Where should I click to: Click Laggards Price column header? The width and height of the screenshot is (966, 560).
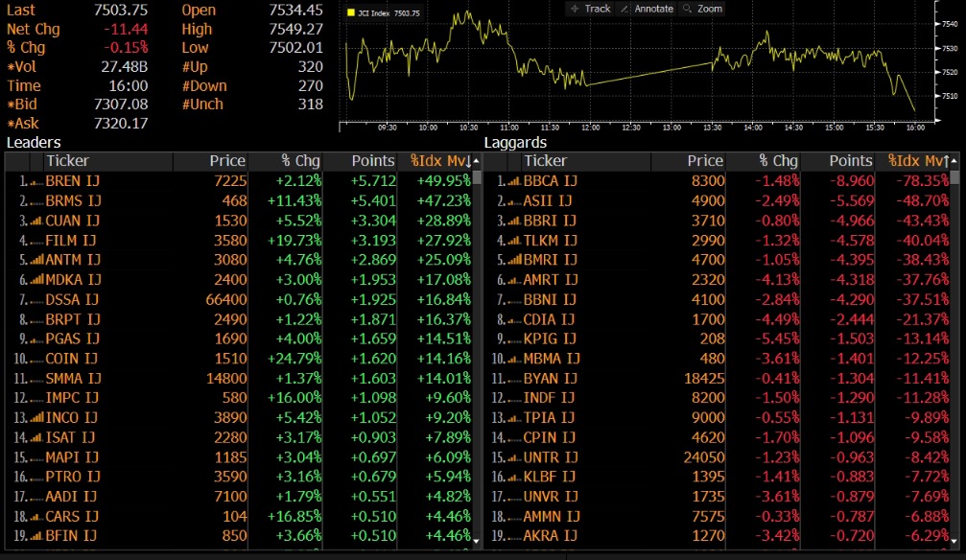(705, 161)
